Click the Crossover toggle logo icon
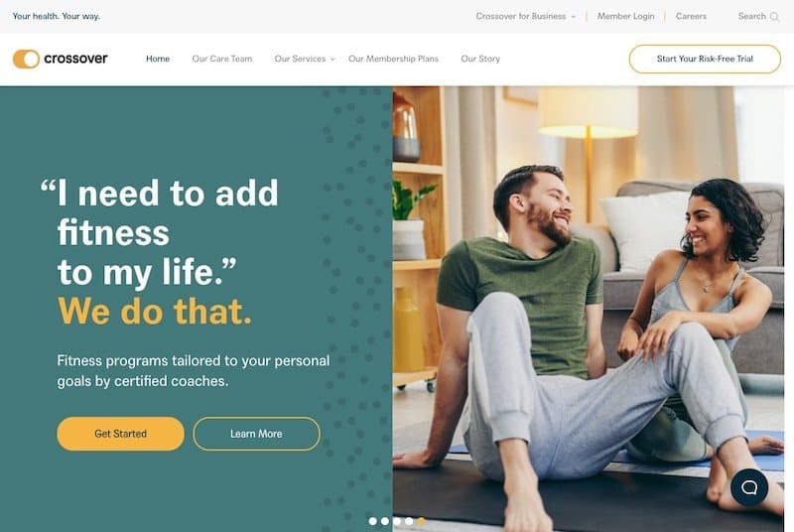 tap(27, 59)
